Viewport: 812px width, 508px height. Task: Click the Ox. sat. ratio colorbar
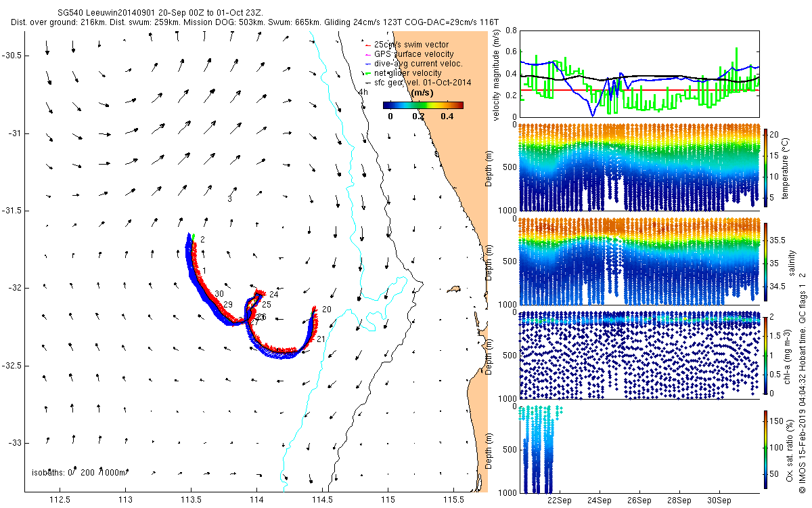coord(766,449)
